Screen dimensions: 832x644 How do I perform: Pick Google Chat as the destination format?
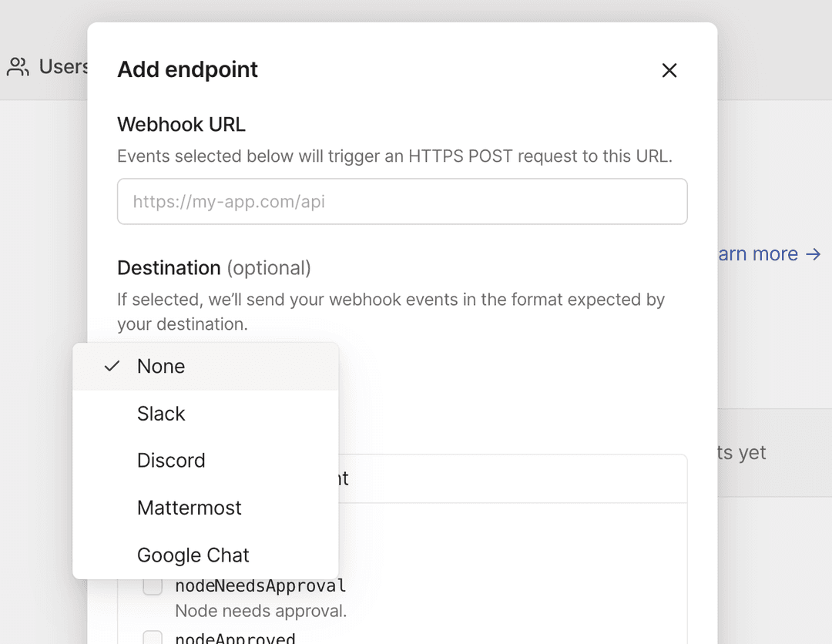pyautogui.click(x=193, y=555)
